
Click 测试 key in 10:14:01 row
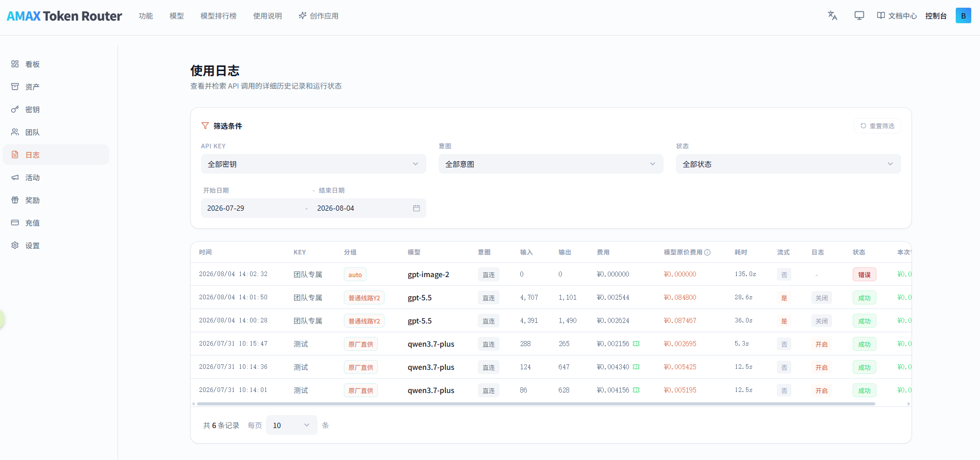point(301,390)
